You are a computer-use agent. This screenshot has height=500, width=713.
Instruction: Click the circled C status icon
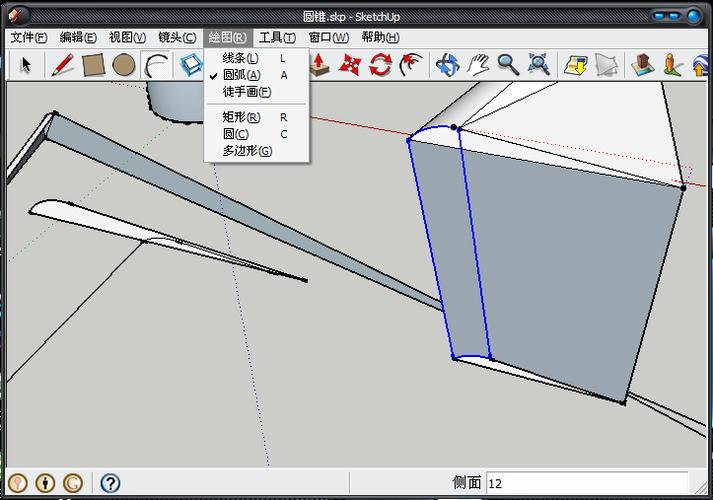pyautogui.click(x=73, y=483)
